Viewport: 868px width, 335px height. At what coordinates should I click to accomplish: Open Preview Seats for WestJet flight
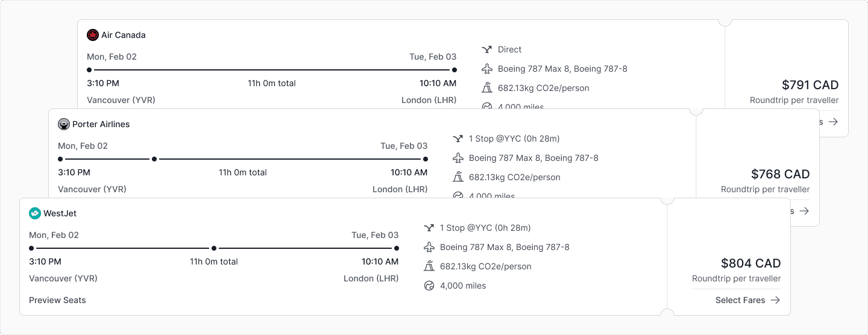[x=57, y=300]
